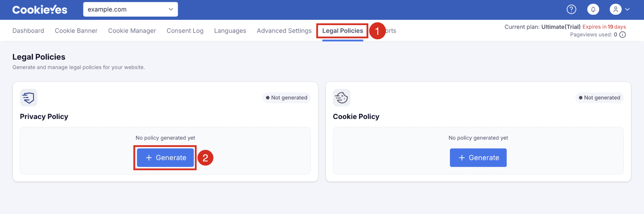
Task: Open the example.com site dropdown
Action: coord(130,9)
